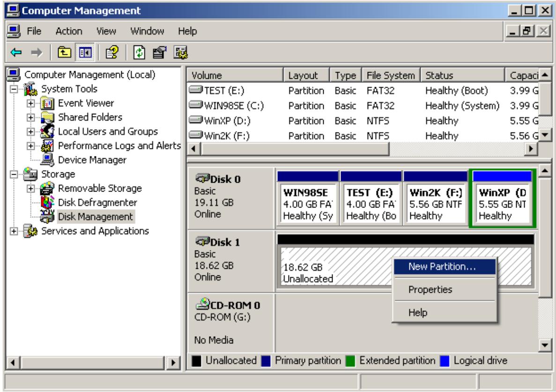Screen dimensions: 556x392
Task: Click the volume list scroll right arrow
Action: pos(531,149)
